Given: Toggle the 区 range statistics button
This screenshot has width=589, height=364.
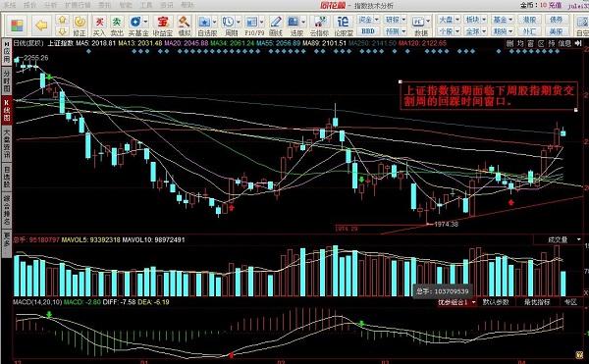Looking at the screenshot, I should pyautogui.click(x=541, y=44).
